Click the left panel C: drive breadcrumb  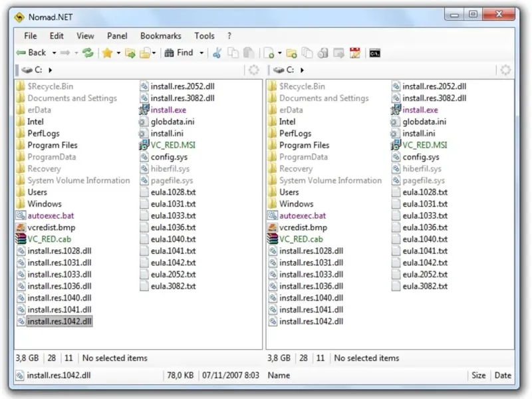pos(31,70)
